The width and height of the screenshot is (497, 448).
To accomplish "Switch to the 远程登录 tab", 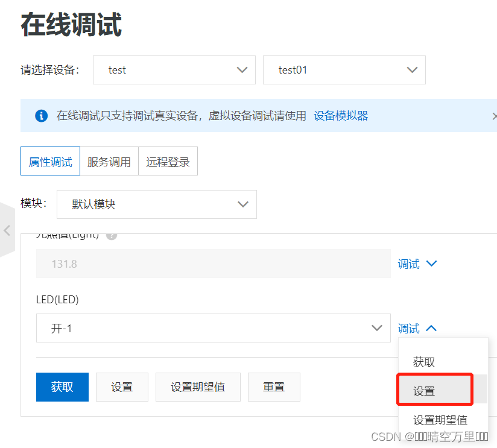I will [x=168, y=161].
